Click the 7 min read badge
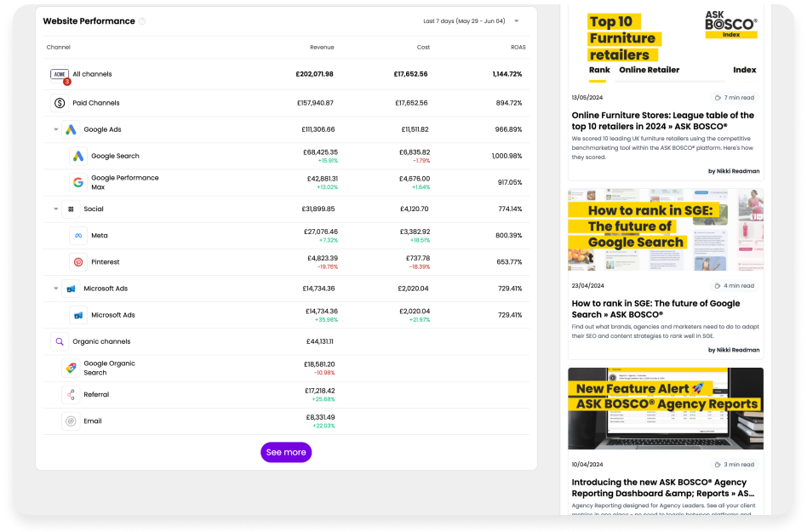The width and height of the screenshot is (807, 532). point(735,98)
